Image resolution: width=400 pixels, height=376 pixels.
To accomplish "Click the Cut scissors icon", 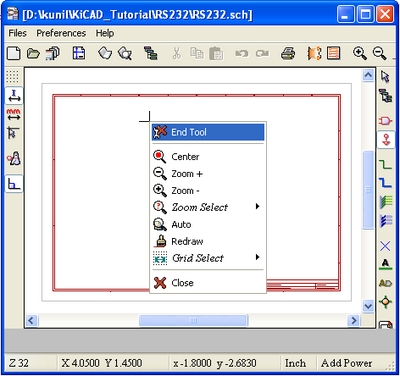I will (x=177, y=53).
